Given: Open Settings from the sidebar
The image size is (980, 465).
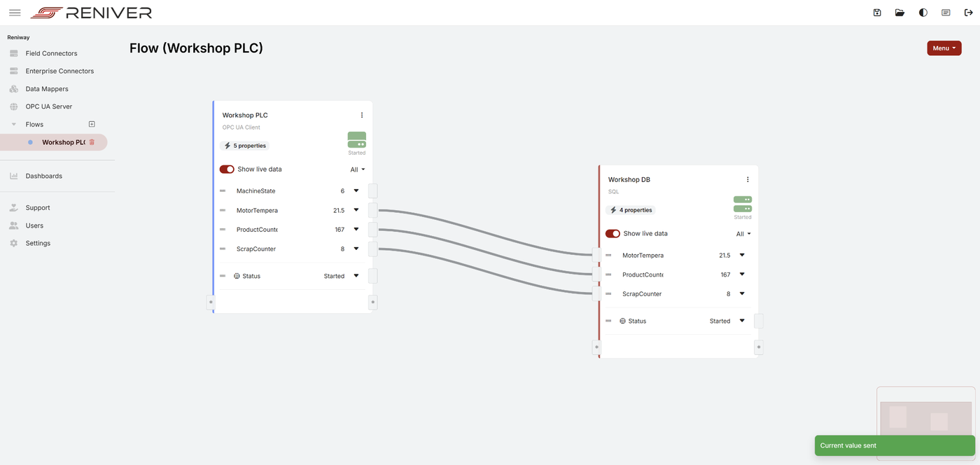Looking at the screenshot, I should [x=38, y=243].
